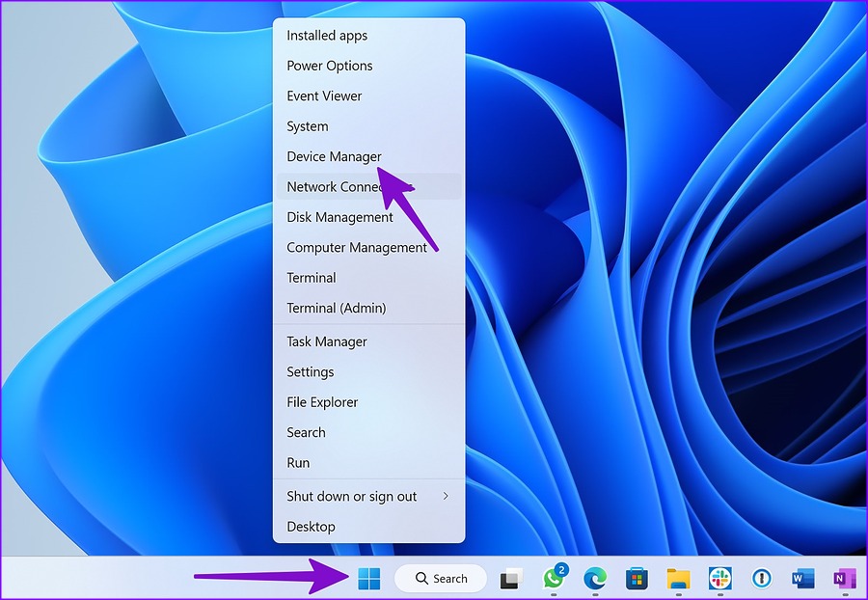Open Event Viewer from the menu

(368, 95)
